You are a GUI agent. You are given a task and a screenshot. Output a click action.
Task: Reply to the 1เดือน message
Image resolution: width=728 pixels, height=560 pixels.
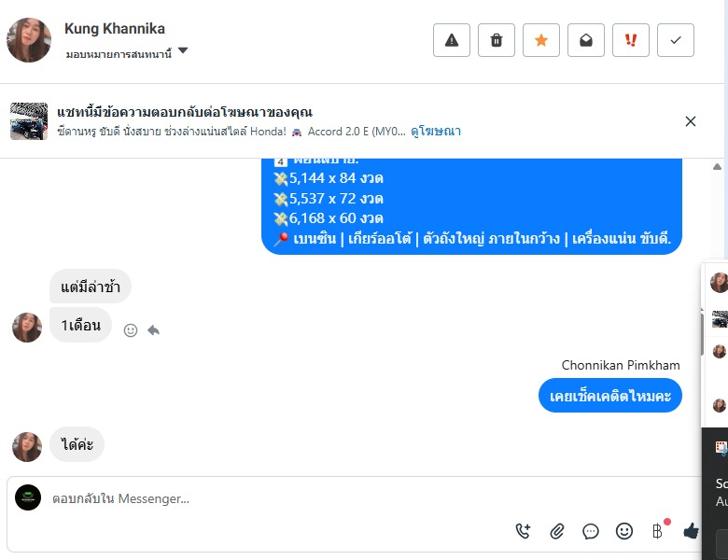click(153, 329)
